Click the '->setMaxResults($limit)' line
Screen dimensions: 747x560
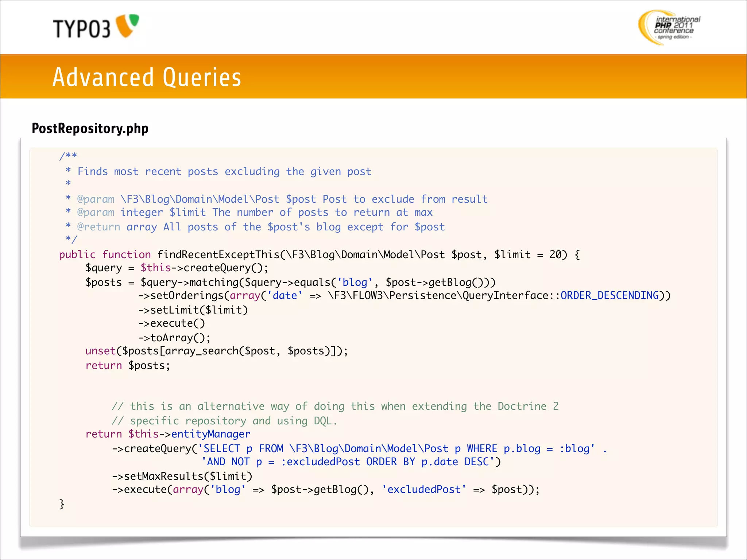coord(182,476)
